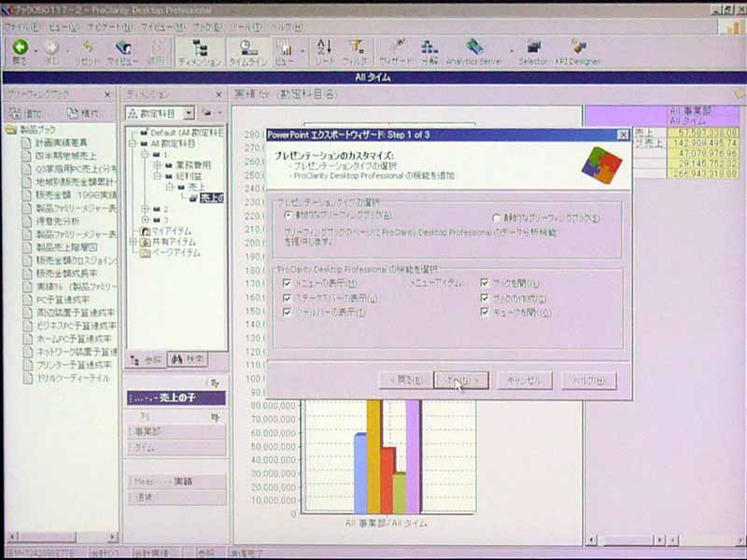
Task: Open the ナビゲート (N) menu
Action: [x=109, y=27]
